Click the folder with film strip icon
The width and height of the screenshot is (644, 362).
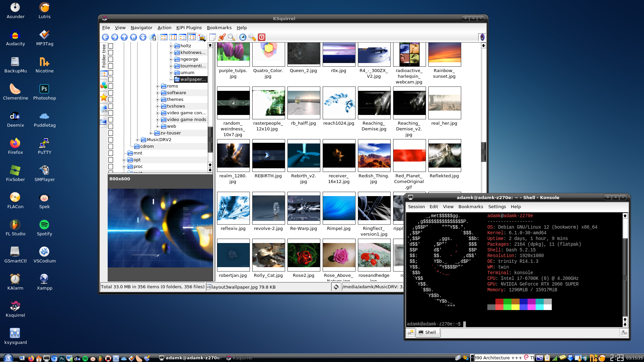[153, 37]
